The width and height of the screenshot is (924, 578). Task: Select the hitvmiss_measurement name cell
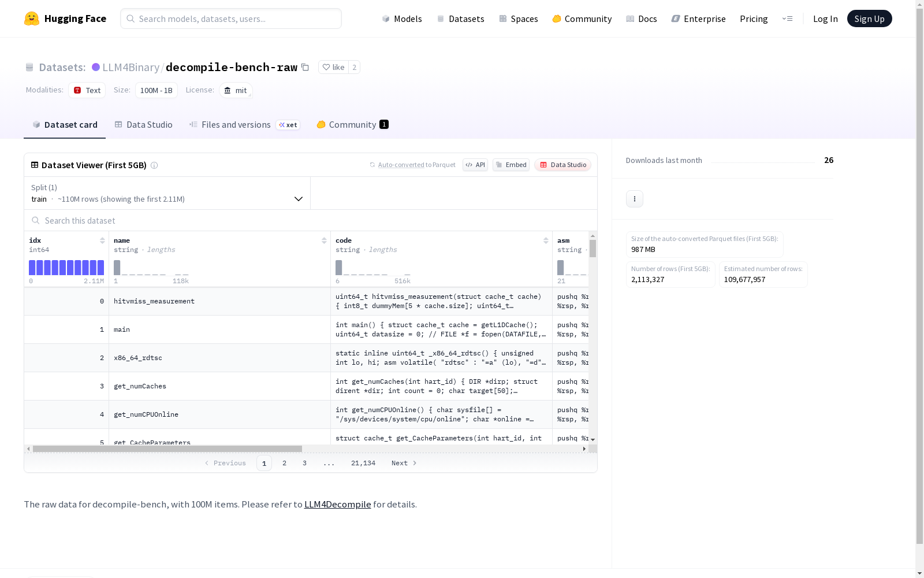[x=219, y=301]
